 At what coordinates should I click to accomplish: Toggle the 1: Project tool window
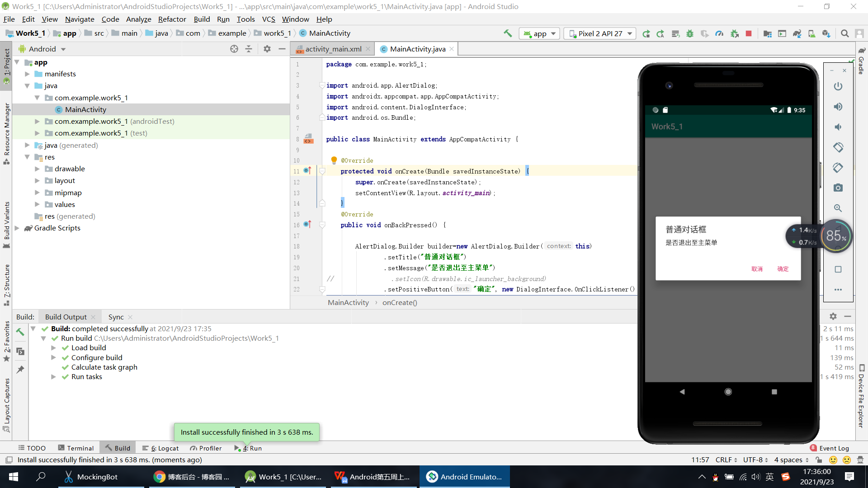click(x=7, y=63)
